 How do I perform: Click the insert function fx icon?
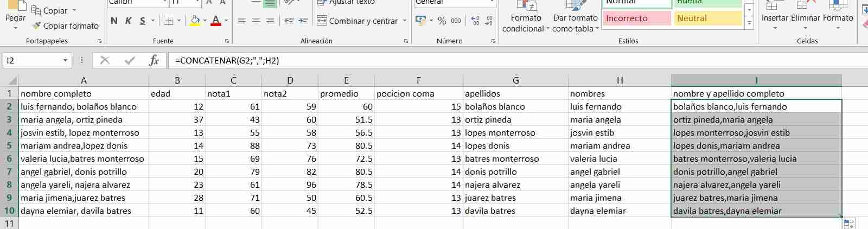click(154, 60)
